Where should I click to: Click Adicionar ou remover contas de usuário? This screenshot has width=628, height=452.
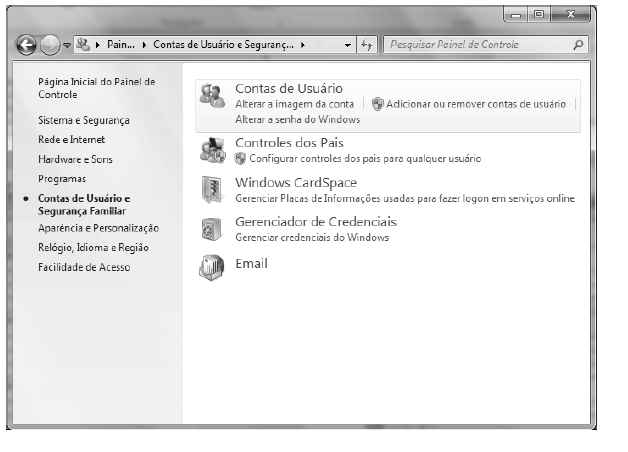click(476, 104)
